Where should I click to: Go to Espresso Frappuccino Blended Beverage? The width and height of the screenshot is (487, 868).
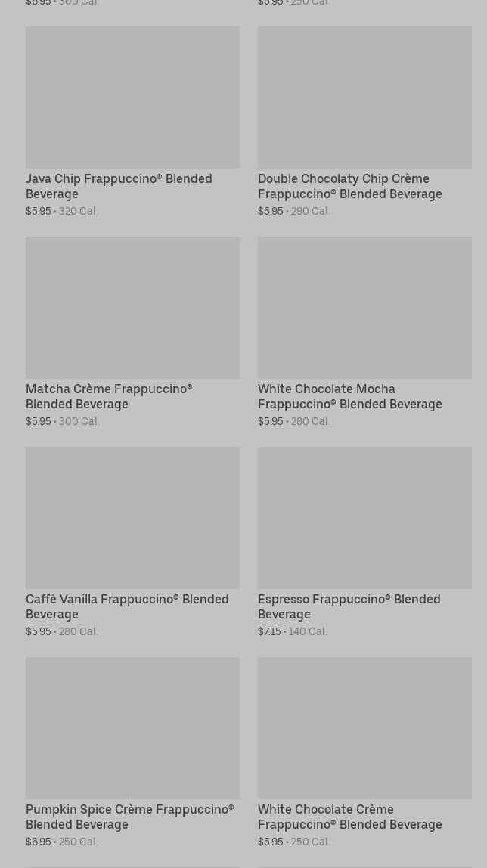[349, 606]
